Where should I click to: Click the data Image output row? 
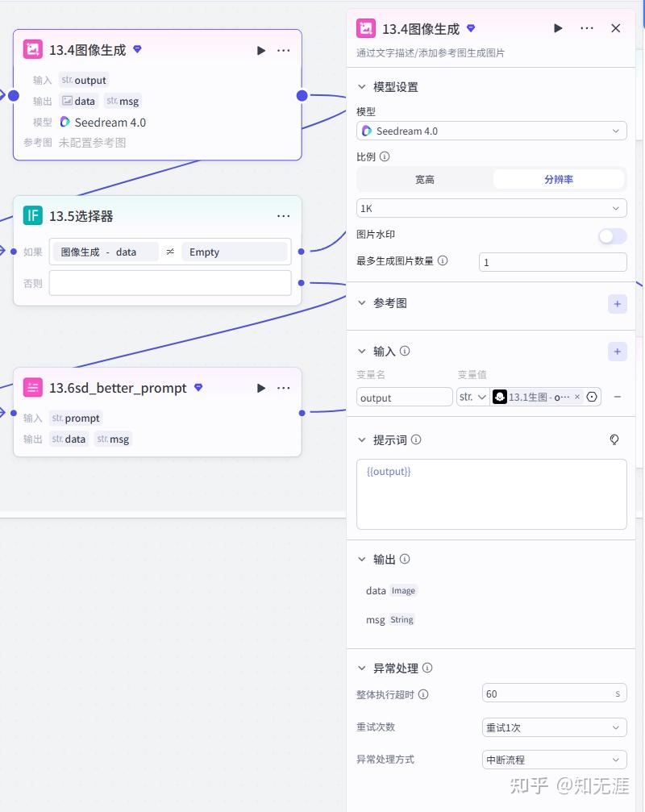tap(391, 590)
